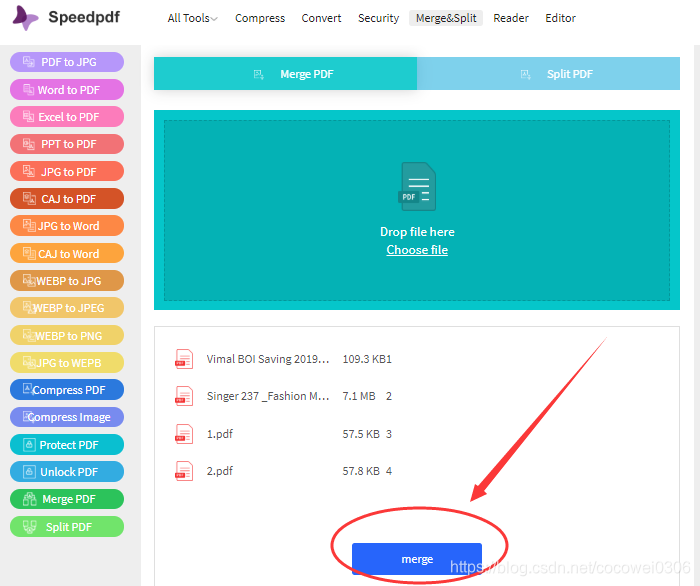Click PDF icon next to 2.pdf
The image size is (700, 586).
tap(184, 471)
